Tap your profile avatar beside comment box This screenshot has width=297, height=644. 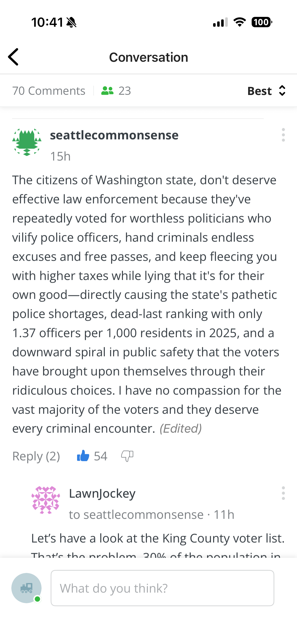[26, 588]
